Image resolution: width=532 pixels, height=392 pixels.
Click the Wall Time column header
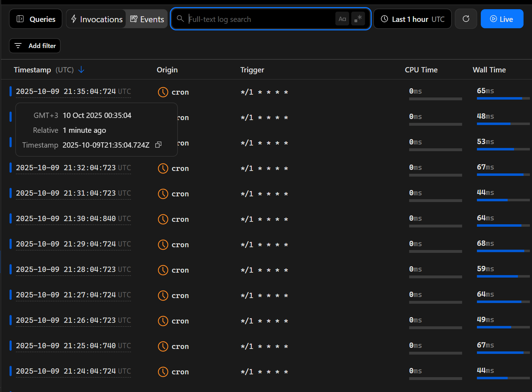489,70
